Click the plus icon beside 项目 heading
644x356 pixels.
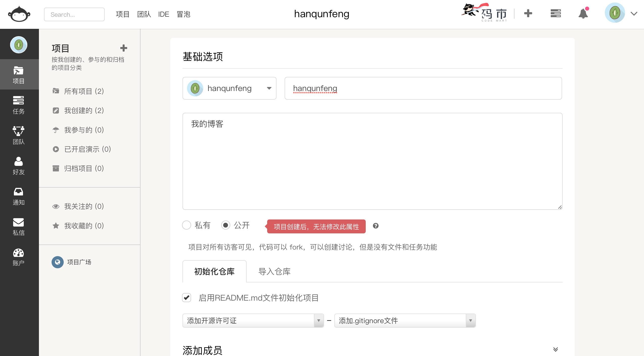123,48
